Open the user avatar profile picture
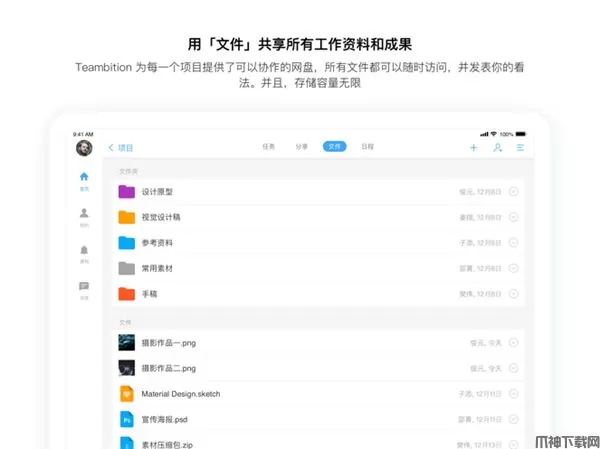This screenshot has width=600, height=449. tap(84, 148)
